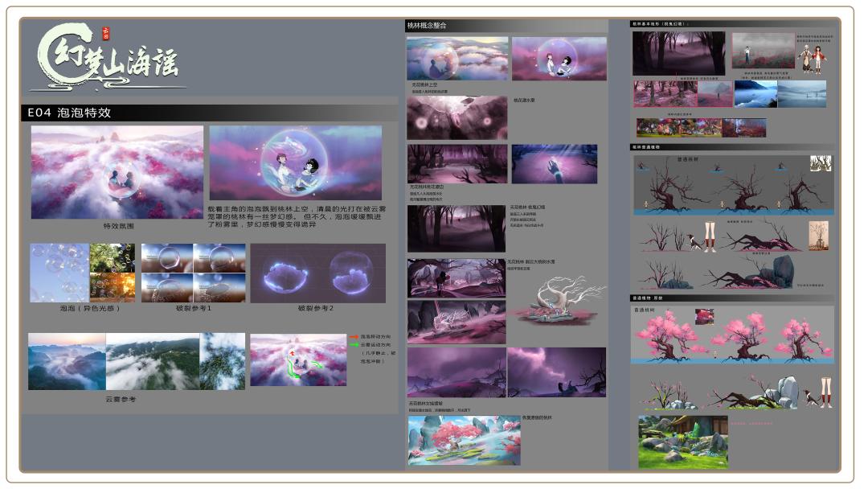The image size is (868, 489).
Task: Open the 破裂参考2 glowing bubble image
Action: [317, 273]
